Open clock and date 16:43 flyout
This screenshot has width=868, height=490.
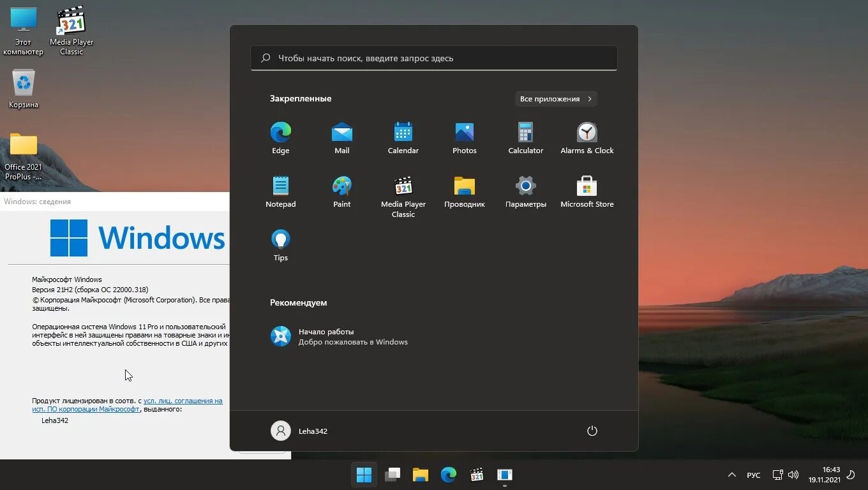824,475
